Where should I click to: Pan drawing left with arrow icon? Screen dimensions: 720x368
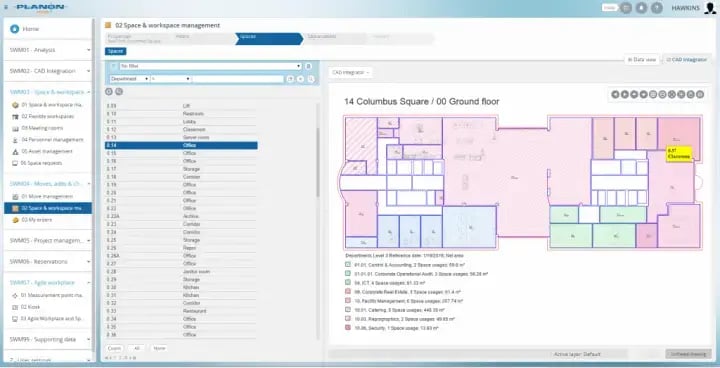615,94
